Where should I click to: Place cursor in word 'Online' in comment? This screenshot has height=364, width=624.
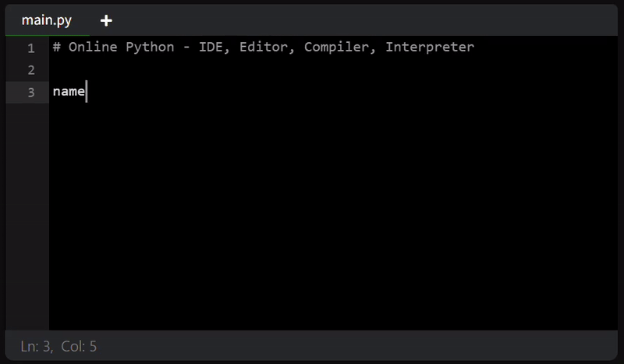tap(93, 47)
